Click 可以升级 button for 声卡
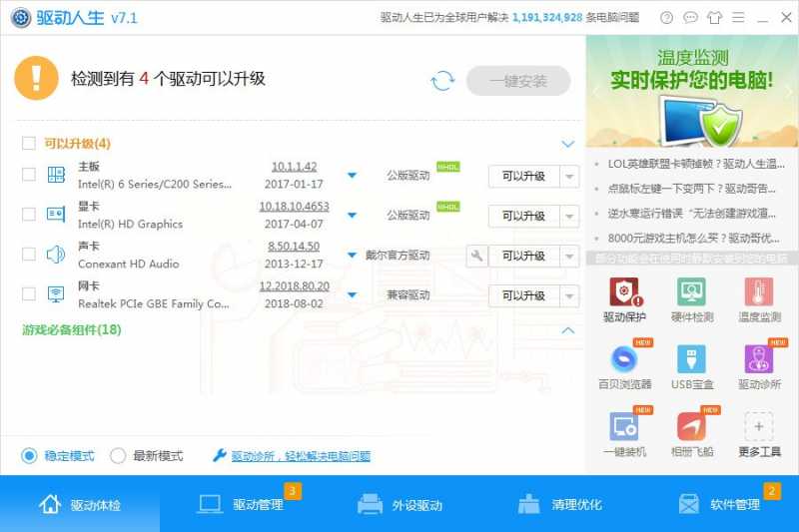 pos(523,257)
